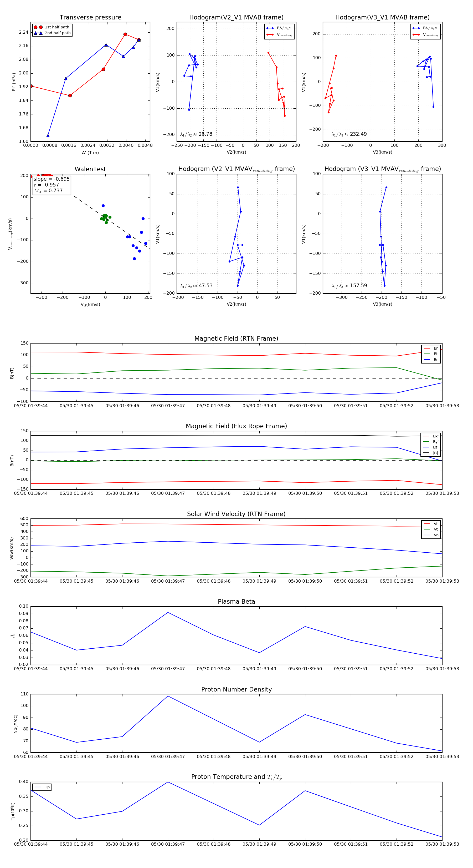This screenshot has height=868, width=473.
Task: Click the 'Hodogram(V3_V1 MVAB frame)' title
Action: coord(382,18)
